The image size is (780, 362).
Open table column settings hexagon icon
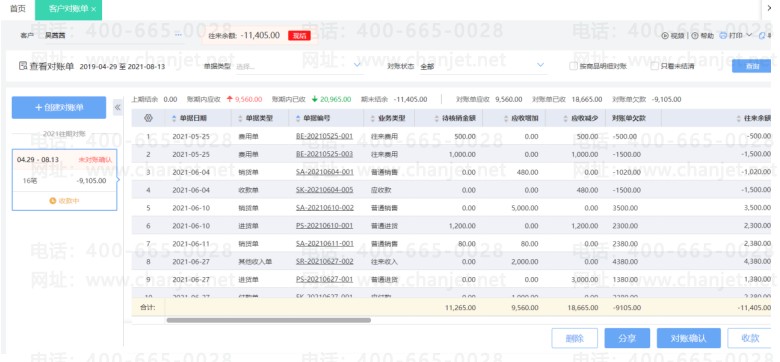coord(148,118)
